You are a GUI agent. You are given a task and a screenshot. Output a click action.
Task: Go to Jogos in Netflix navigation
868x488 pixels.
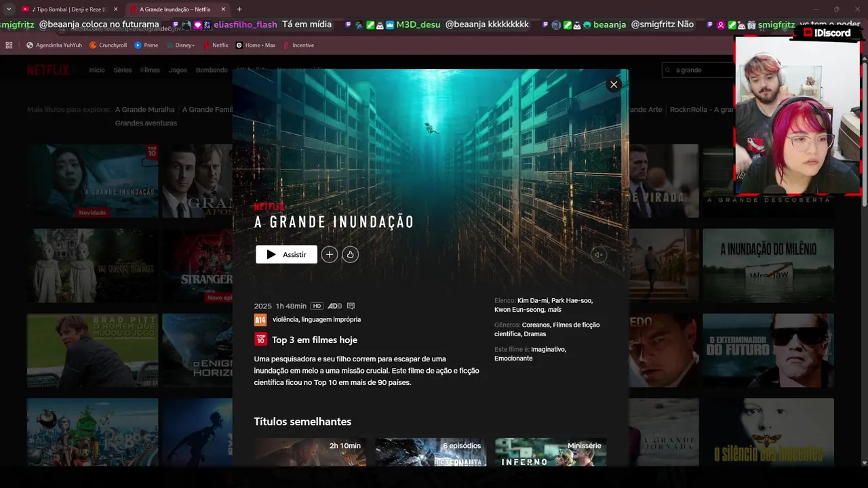(178, 70)
